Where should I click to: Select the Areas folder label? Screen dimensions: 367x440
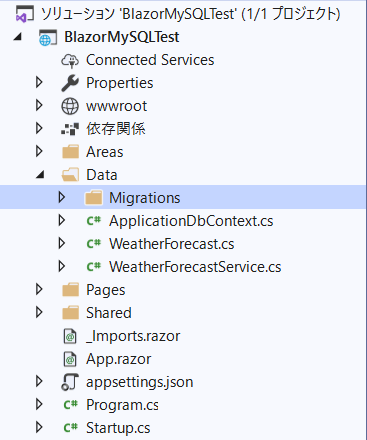coord(105,152)
